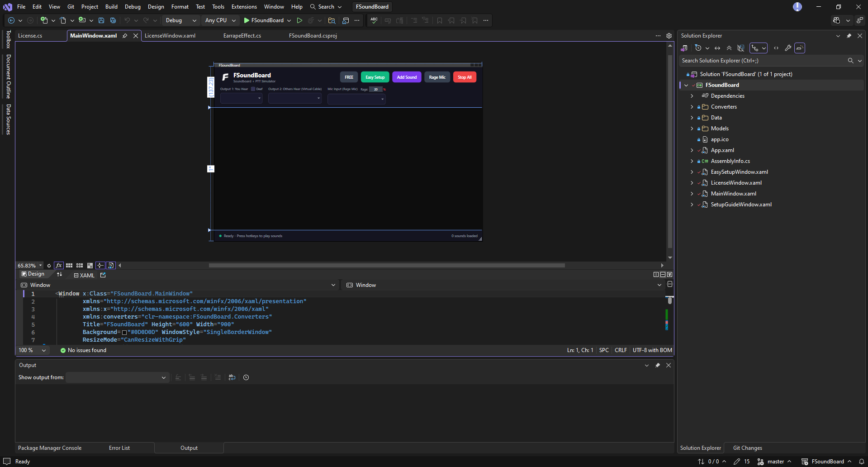Toggle the Show Effects fx designer icon

(59, 266)
